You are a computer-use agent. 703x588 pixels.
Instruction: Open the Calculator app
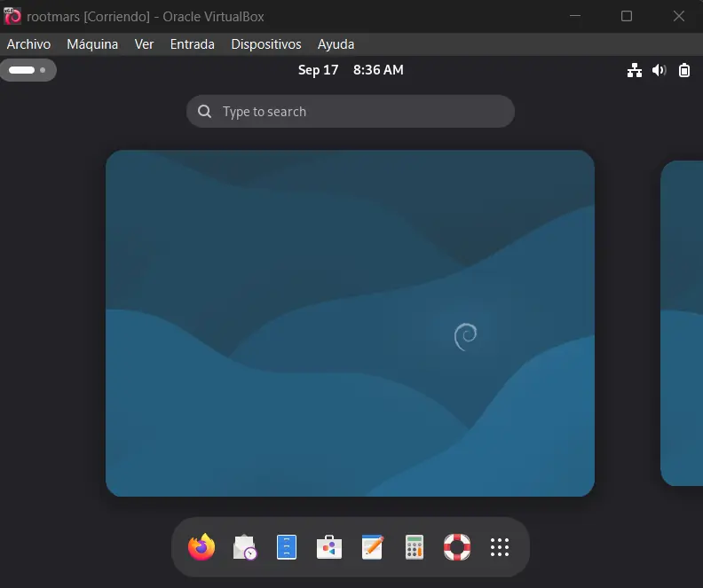(415, 547)
